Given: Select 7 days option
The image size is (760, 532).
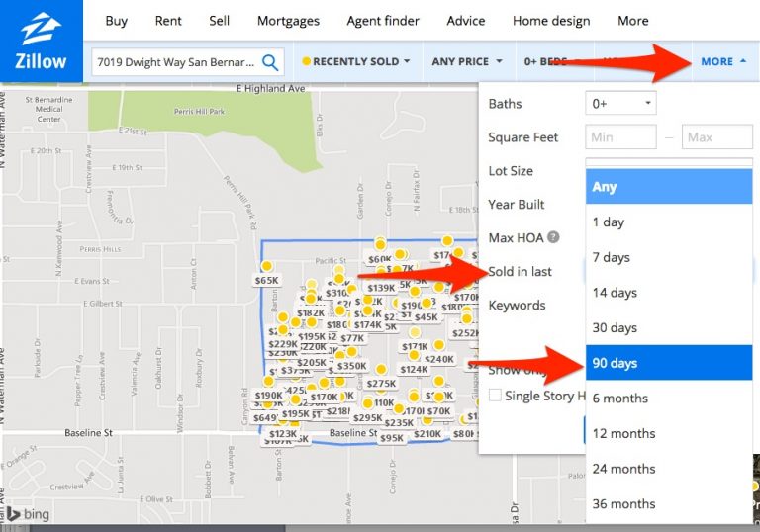Looking at the screenshot, I should coord(669,257).
